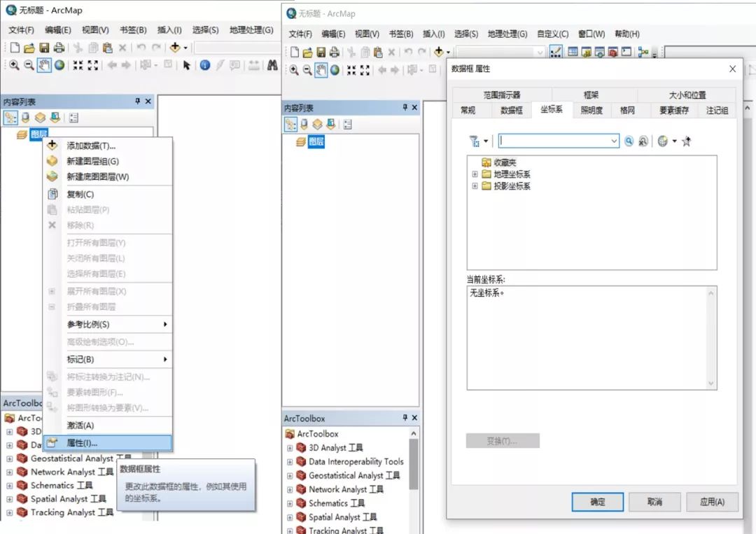This screenshot has width=756, height=534.
Task: Switch to 数据框 tab in dialog
Action: (x=511, y=111)
